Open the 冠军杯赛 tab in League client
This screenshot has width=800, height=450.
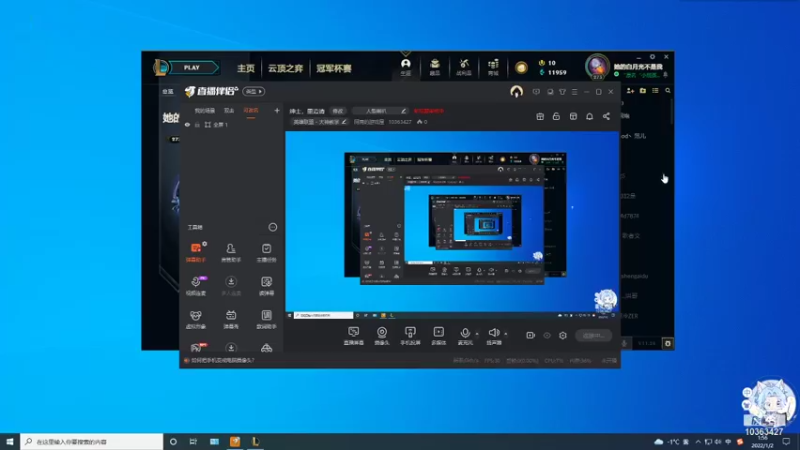click(x=334, y=68)
